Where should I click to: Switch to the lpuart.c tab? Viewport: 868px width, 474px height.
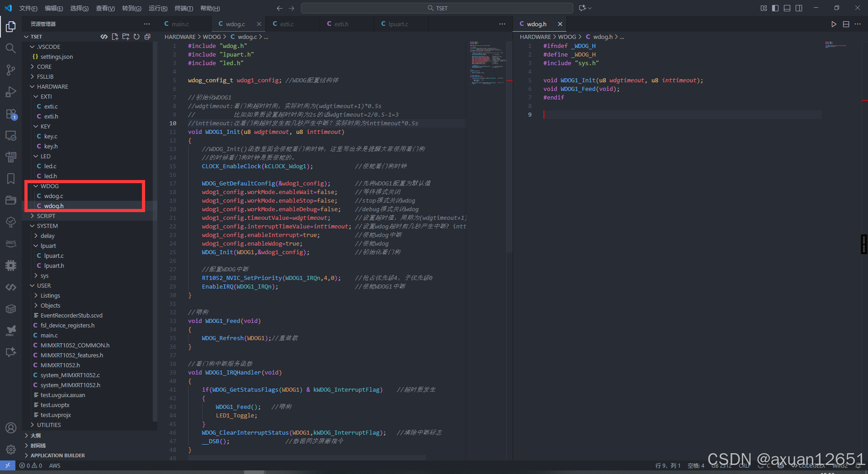(398, 24)
